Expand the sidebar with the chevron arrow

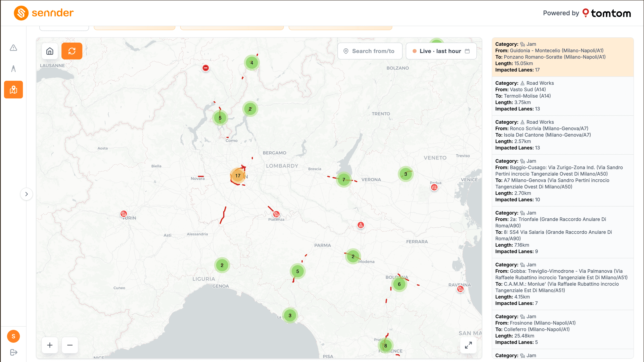point(27,194)
